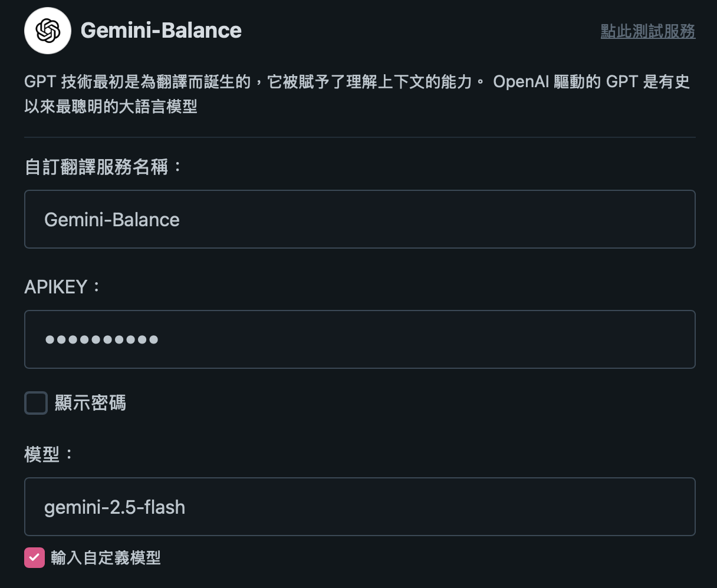Screen dimensions: 717x588
Task: Click the phrase '驅動的 GPT 是有史' in description
Action: pyautogui.click(x=621, y=82)
